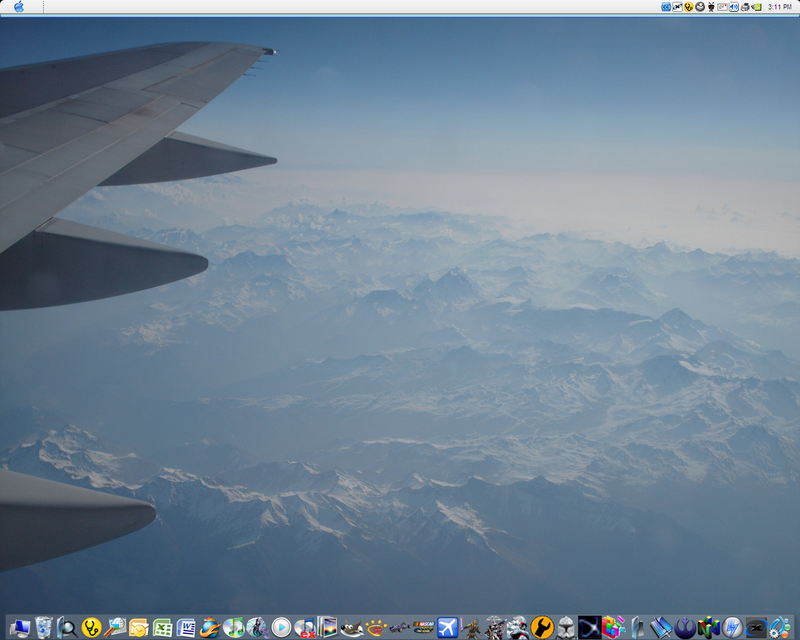The image size is (800, 640).
Task: Launch the NASCAR game dock icon
Action: 423,627
